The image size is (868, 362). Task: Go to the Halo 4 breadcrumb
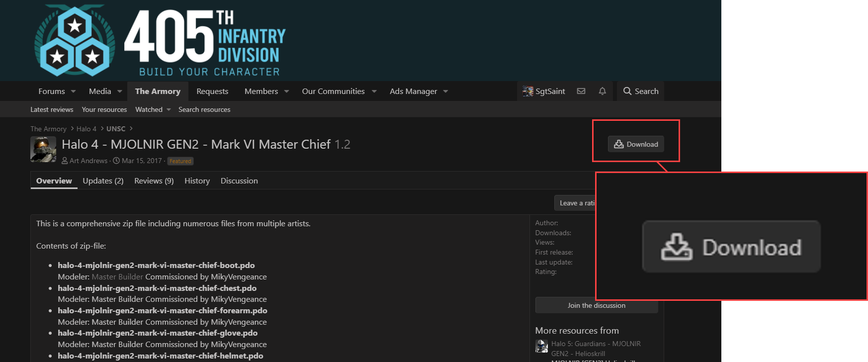[87, 129]
